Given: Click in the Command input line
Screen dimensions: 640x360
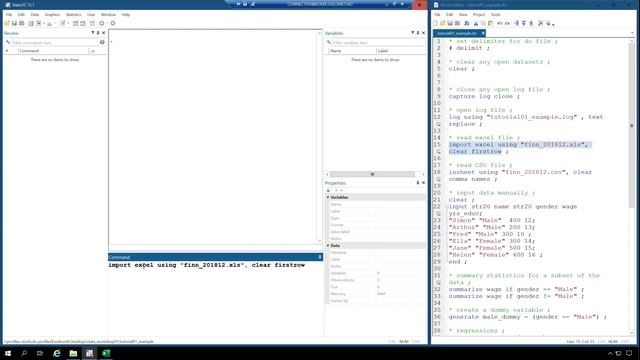Looking at the screenshot, I should 215,265.
